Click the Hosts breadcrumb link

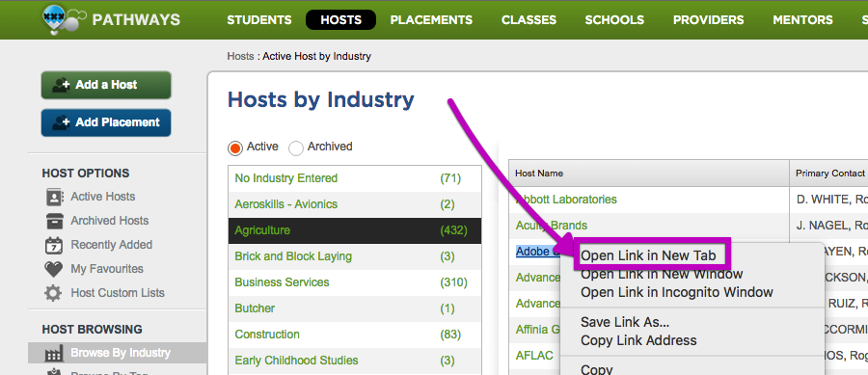coord(240,57)
